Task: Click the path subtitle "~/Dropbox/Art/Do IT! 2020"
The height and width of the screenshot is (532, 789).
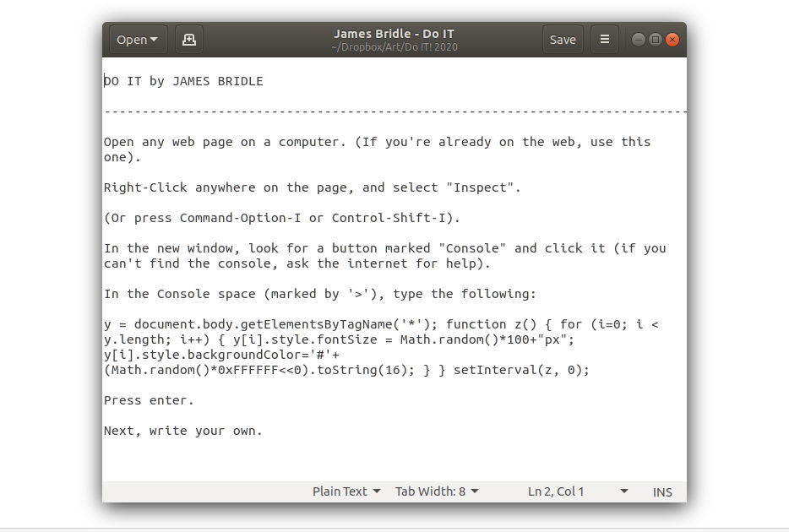Action: click(394, 47)
